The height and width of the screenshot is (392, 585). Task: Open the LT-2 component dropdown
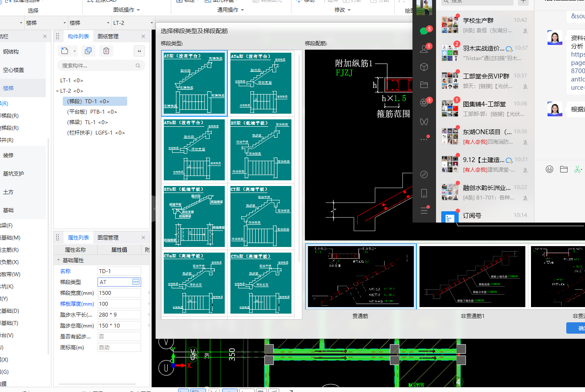(152, 23)
